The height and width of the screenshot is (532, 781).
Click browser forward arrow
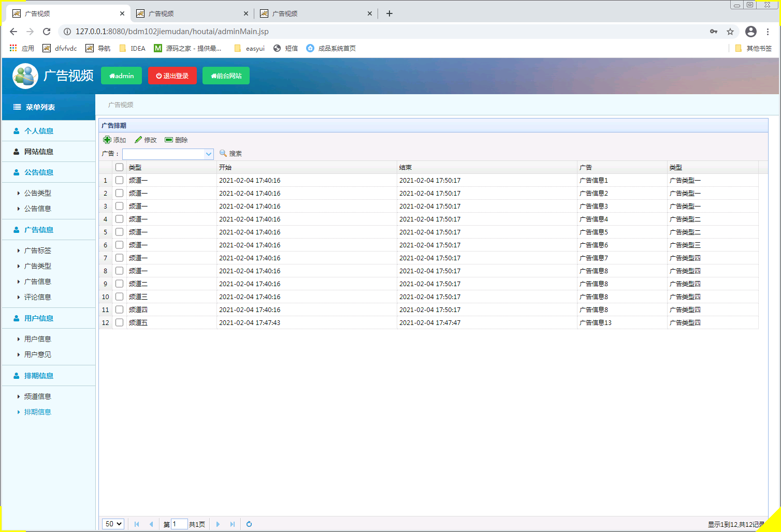pos(30,32)
